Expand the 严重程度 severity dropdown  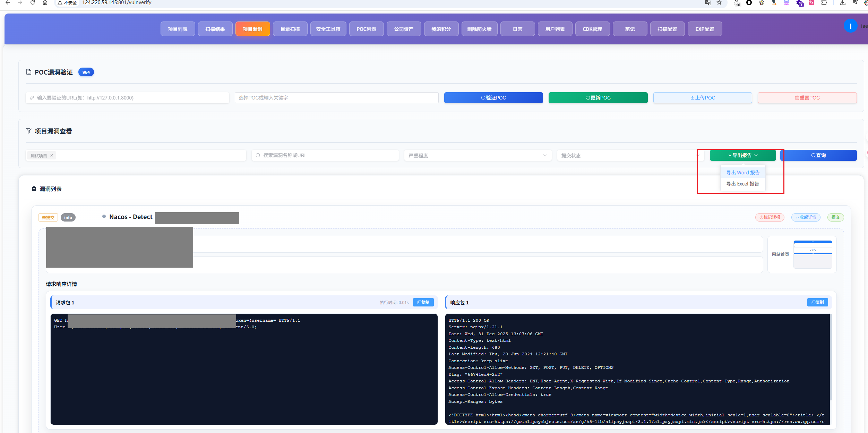click(478, 155)
